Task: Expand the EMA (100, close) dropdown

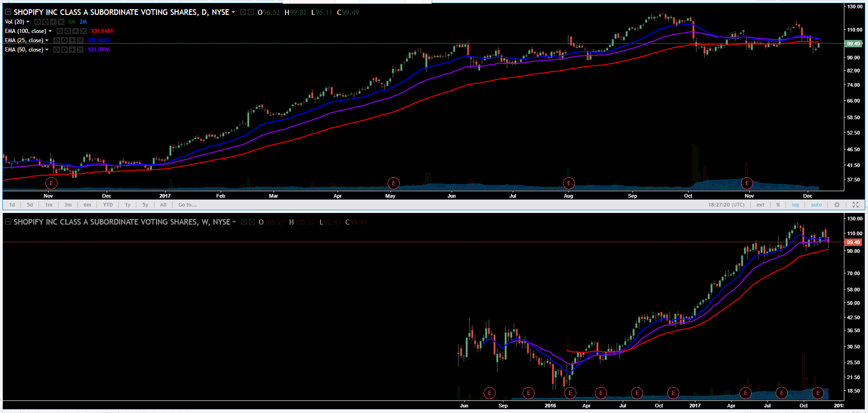Action: click(50, 31)
